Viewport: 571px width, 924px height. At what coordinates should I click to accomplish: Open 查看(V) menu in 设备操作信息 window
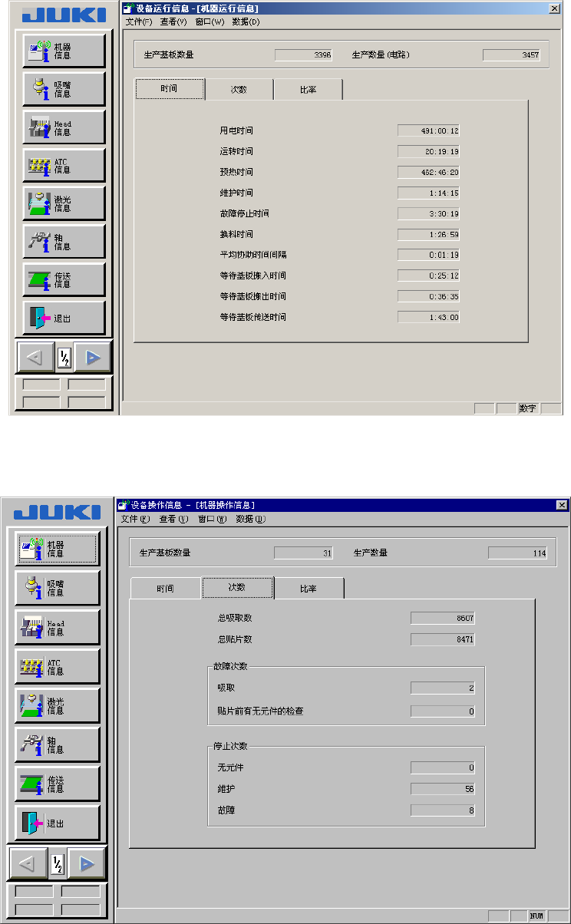[x=173, y=519]
